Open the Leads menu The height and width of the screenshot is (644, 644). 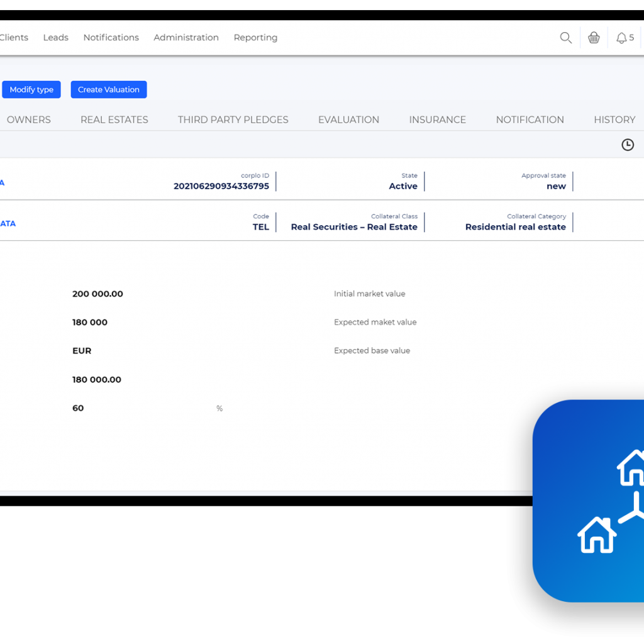click(x=55, y=38)
